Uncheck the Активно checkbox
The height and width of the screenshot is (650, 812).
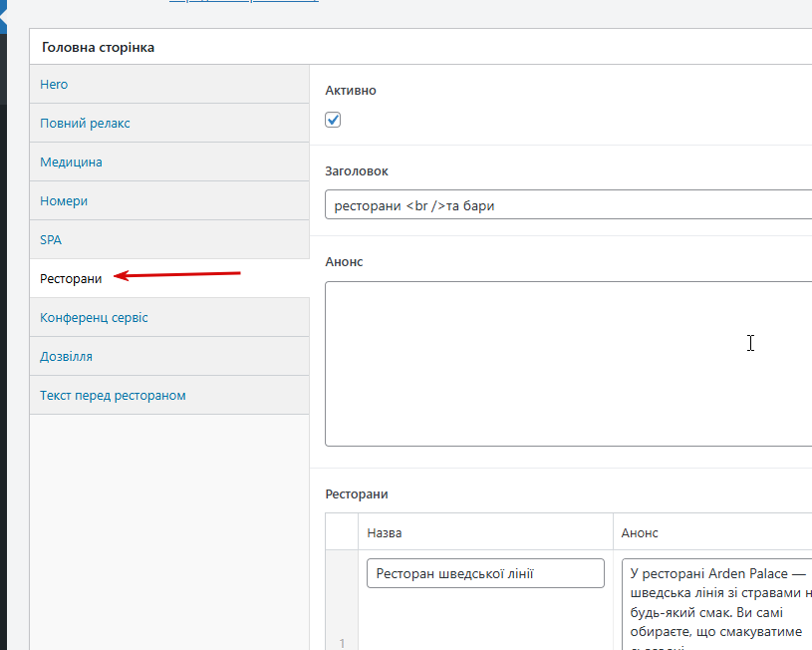(333, 120)
